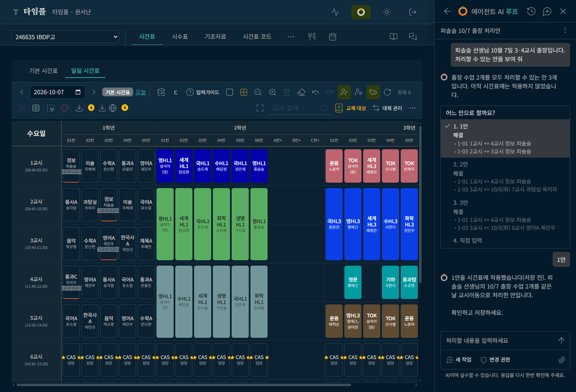Open the calendar icon in top navigation
576x392 pixels.
tap(333, 37)
